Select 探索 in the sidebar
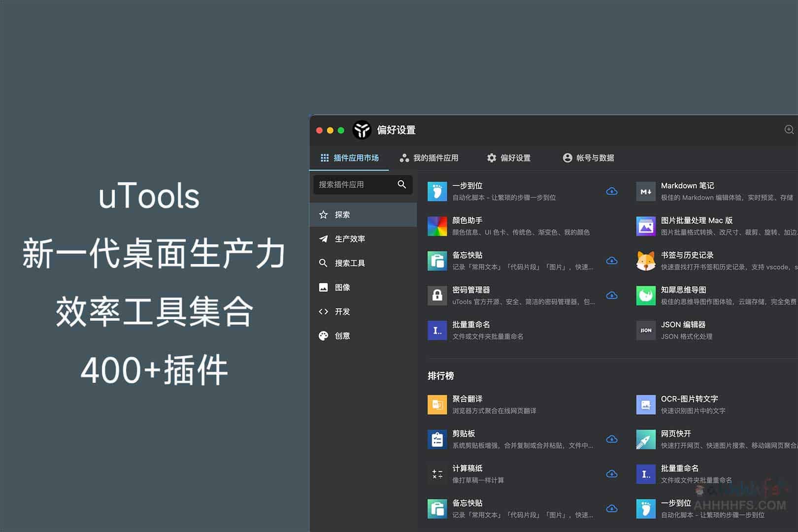The image size is (798, 532). click(x=363, y=215)
